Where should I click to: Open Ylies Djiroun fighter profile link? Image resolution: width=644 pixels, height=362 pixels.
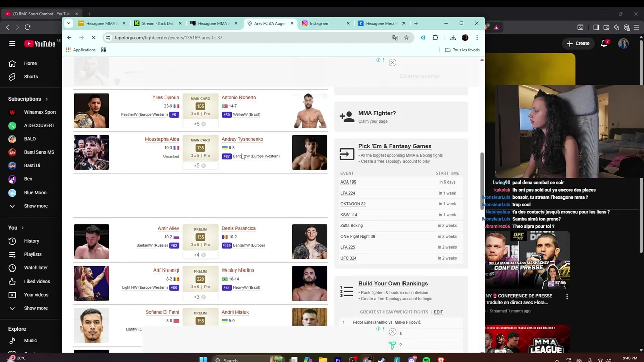(166, 98)
